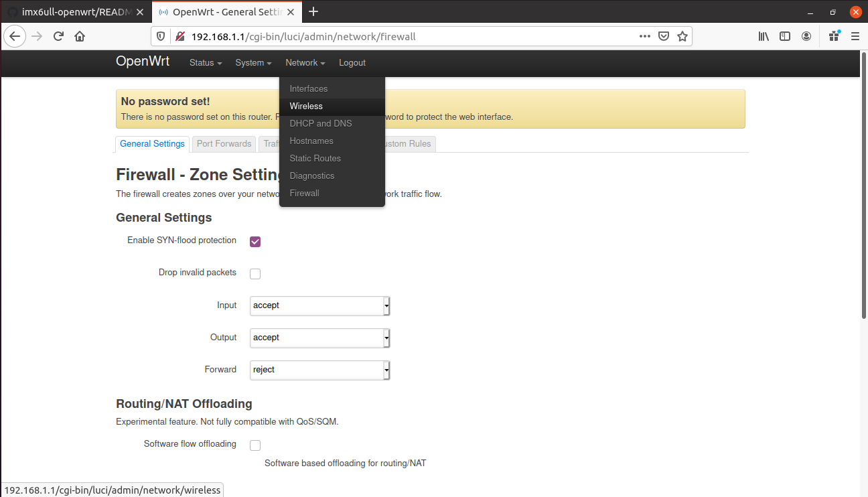Click the tracking protection shield icon
868x497 pixels.
click(x=161, y=36)
